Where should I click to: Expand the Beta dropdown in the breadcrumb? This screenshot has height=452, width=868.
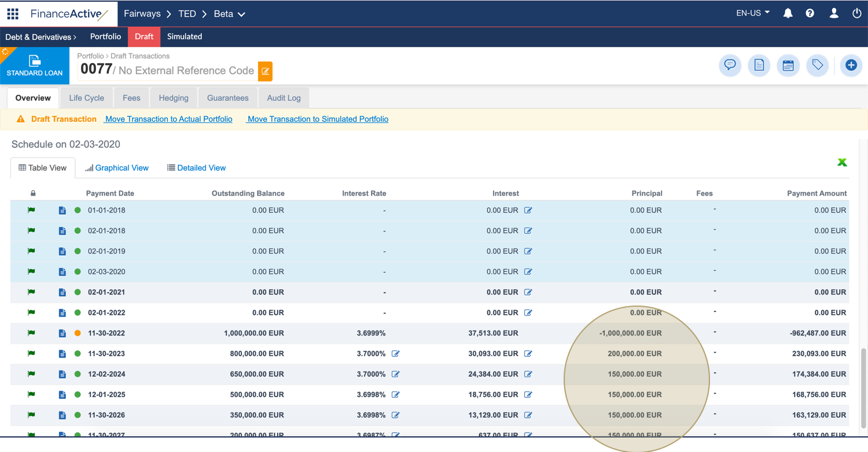[230, 13]
